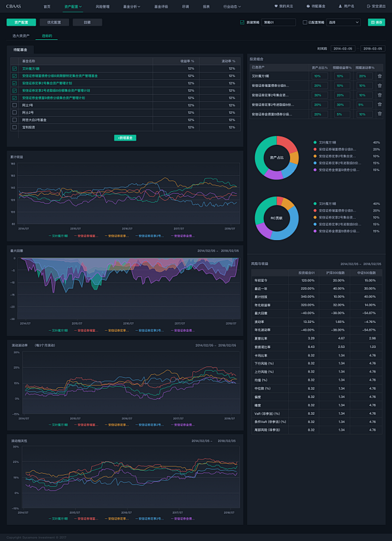Open 报表 nav item
Screen dimensions: 392x541
coord(206,6)
